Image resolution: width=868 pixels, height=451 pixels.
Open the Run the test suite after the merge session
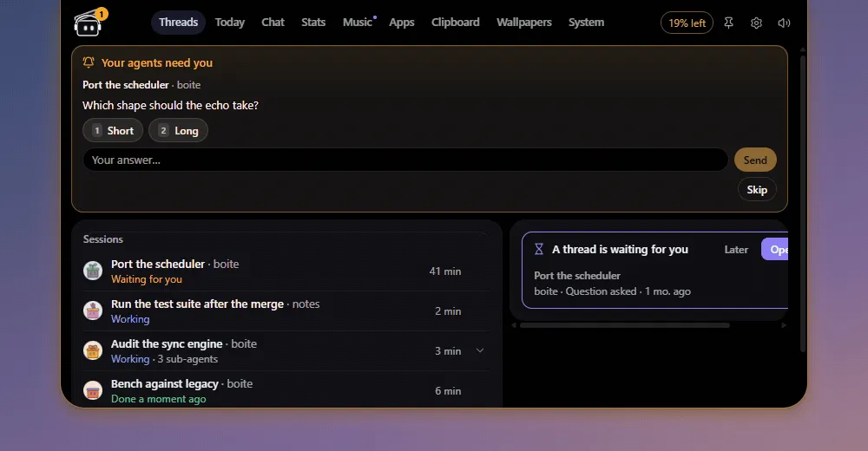[x=286, y=311]
